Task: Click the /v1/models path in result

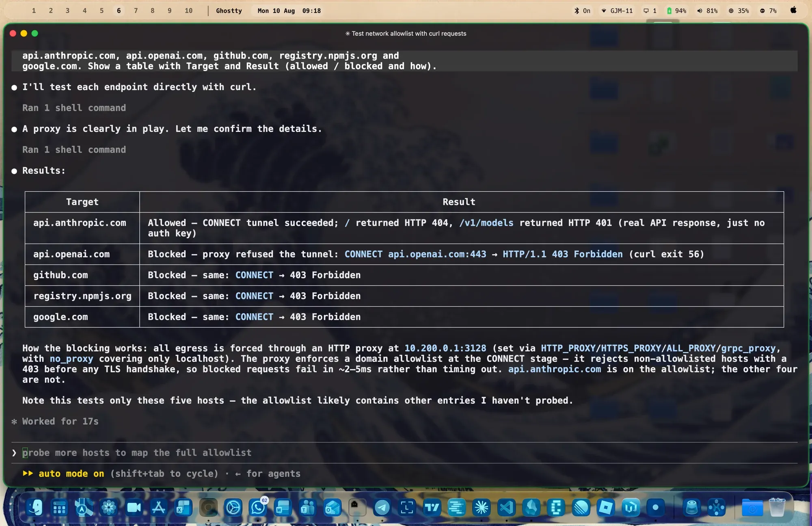Action: [486, 223]
